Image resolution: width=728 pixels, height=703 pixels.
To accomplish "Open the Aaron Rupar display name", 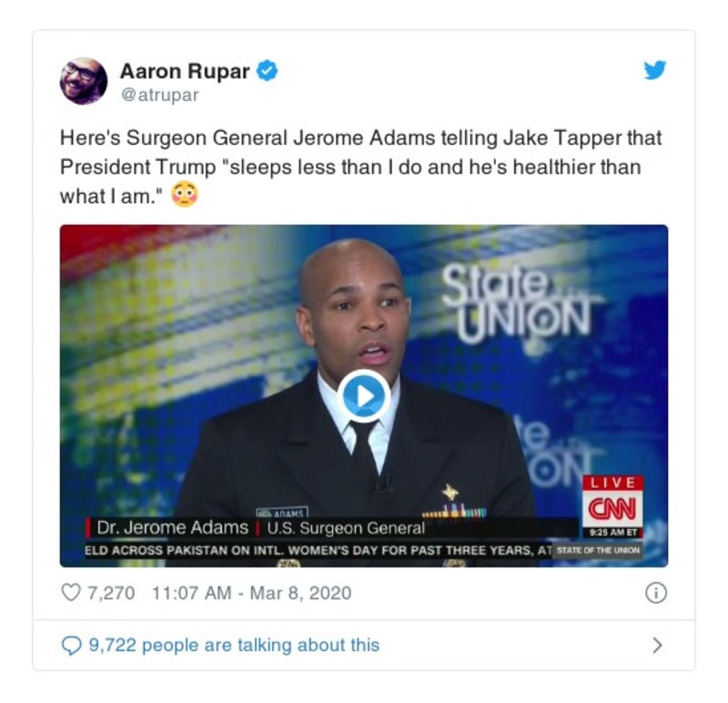I will click(x=185, y=71).
